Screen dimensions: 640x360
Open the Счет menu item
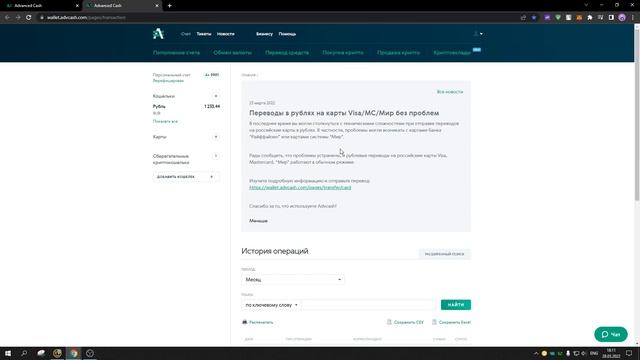[x=186, y=34]
